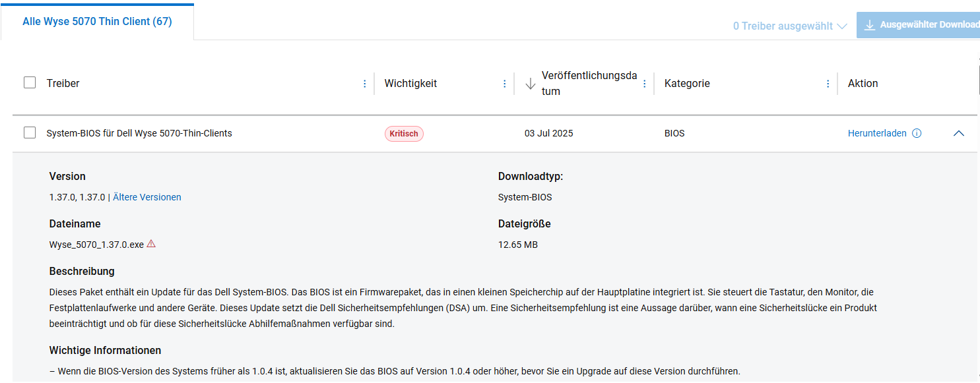Click the info icon next to Herunterladen
The image size is (980, 383).
(x=917, y=133)
